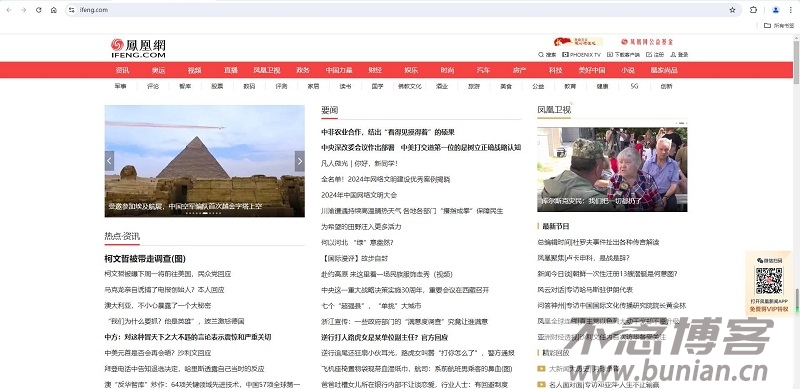
Task: Open the 视频 channel in red nav
Action: [x=194, y=70]
